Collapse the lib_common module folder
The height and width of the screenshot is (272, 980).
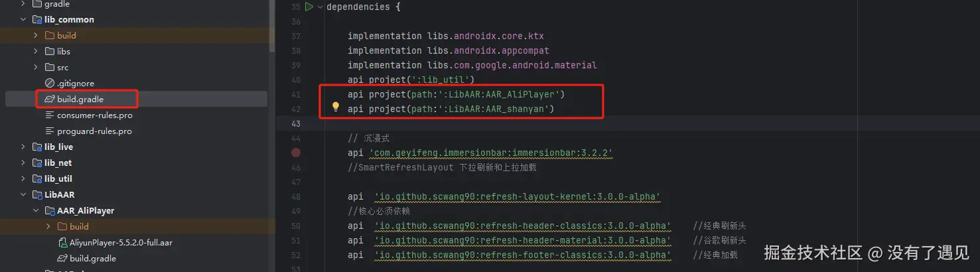coord(23,19)
